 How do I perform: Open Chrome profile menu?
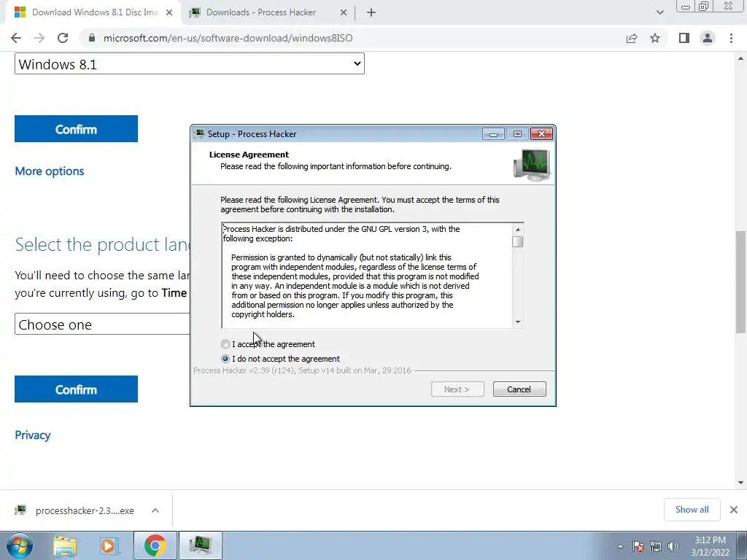tap(708, 38)
